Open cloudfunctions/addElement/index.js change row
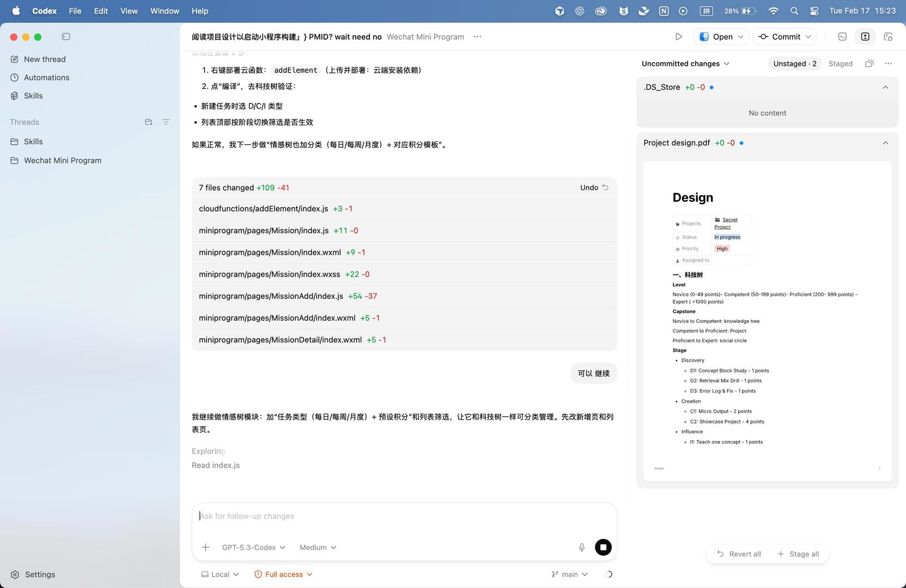 [x=404, y=209]
